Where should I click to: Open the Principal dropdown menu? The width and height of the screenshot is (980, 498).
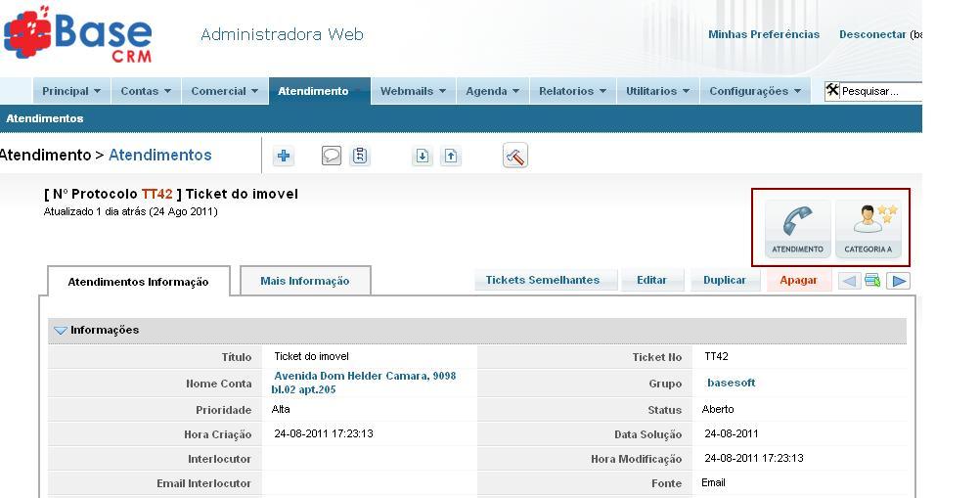(x=71, y=91)
